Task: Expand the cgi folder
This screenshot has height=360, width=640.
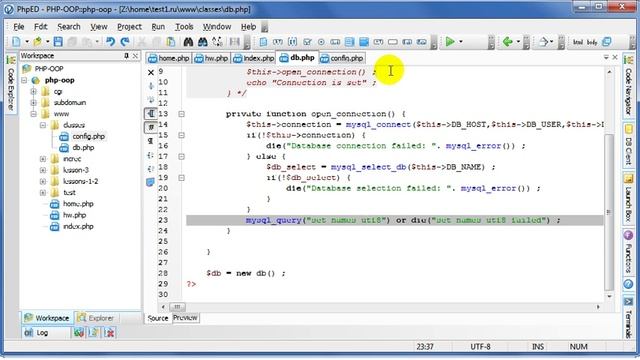Action: pos(34,91)
